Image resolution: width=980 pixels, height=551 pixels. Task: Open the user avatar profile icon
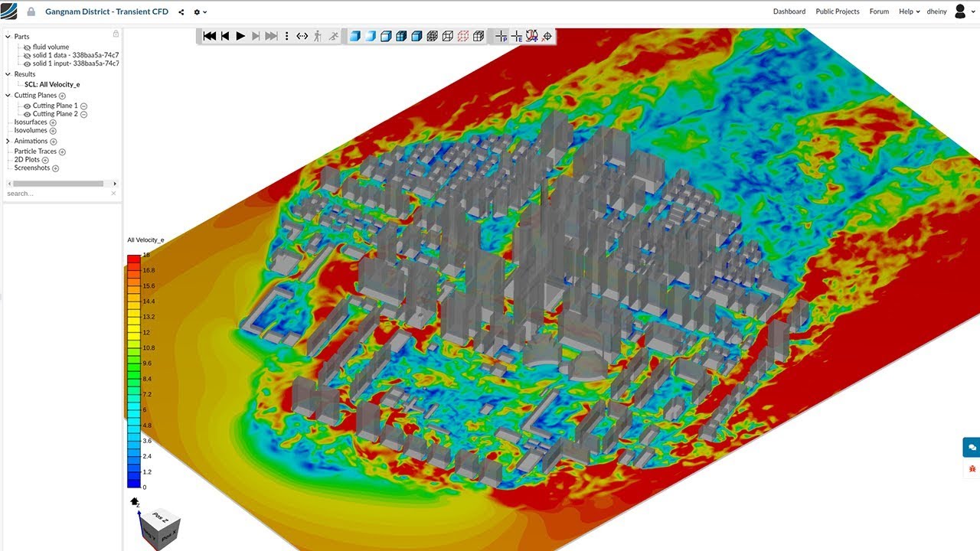960,11
